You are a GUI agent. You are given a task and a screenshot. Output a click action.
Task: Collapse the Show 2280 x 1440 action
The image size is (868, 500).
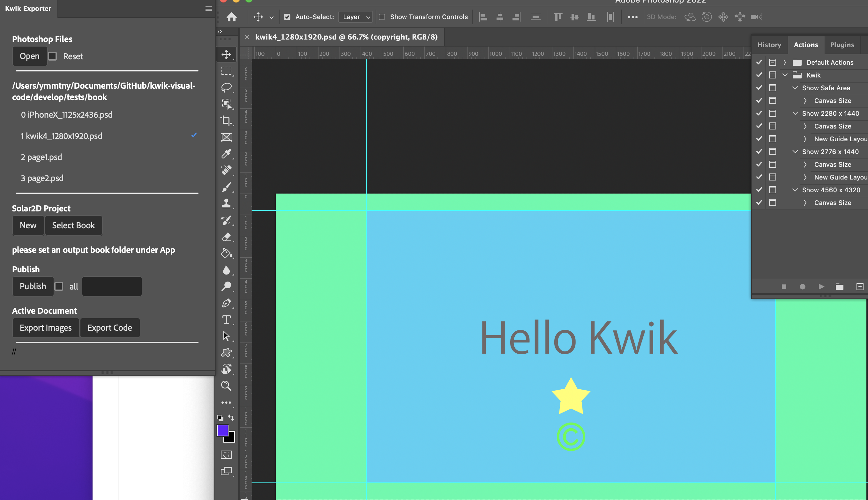[x=795, y=113]
